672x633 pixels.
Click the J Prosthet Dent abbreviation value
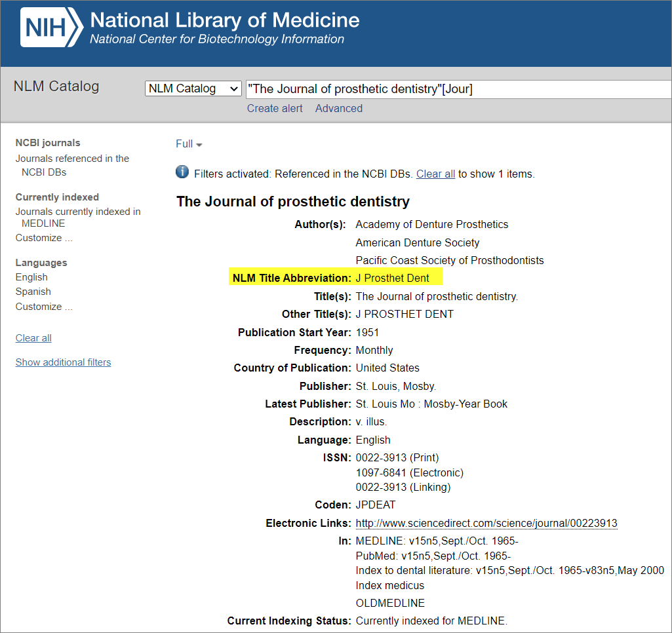click(x=392, y=278)
